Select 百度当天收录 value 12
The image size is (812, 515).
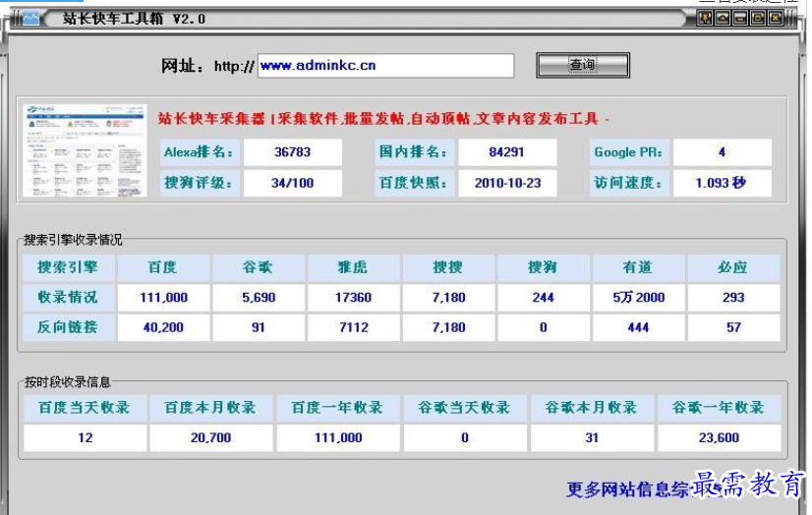[85, 438]
